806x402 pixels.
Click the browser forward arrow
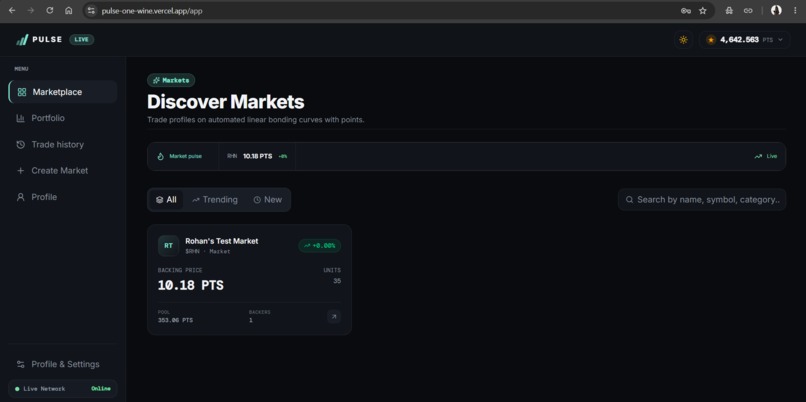31,10
